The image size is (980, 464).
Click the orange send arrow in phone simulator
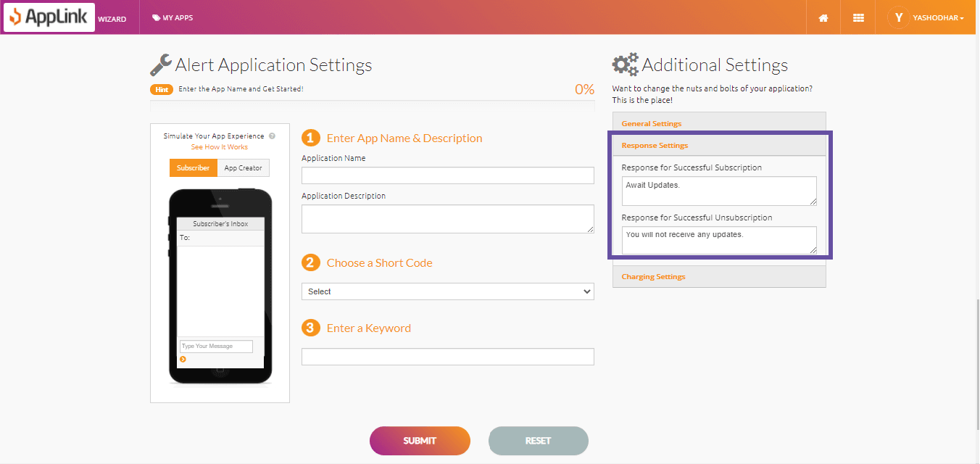coord(183,359)
